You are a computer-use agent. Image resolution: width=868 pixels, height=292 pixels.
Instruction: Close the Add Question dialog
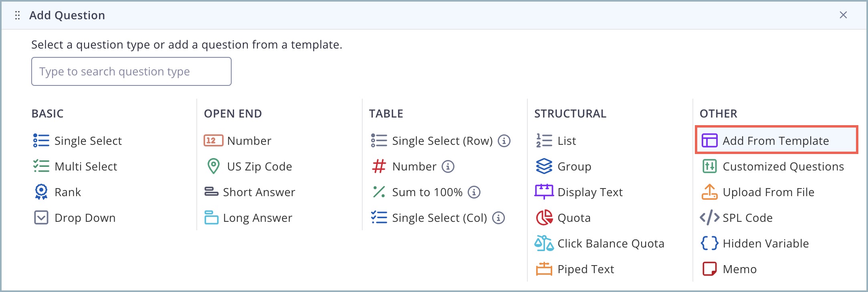tap(843, 15)
